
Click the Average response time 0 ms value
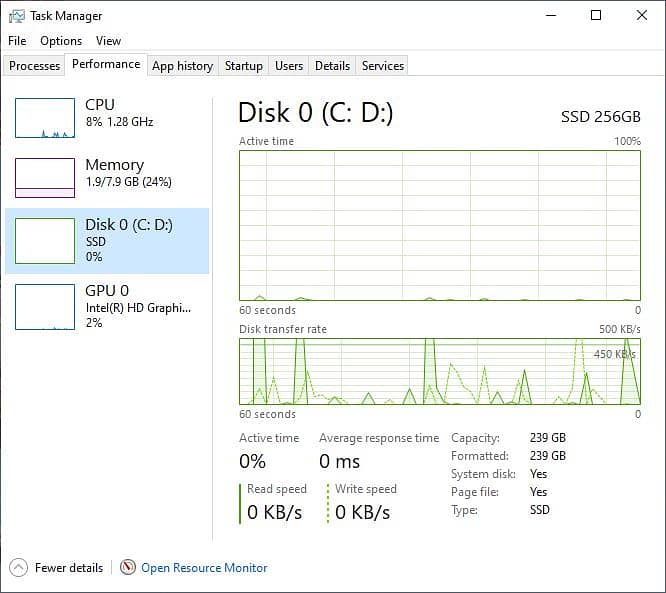tap(339, 462)
